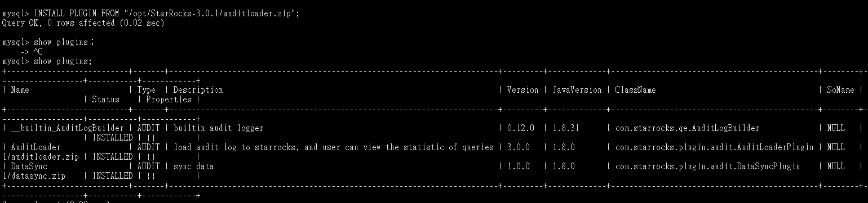This screenshot has width=868, height=203.
Task: Click the ClassName column header
Action: (x=635, y=90)
